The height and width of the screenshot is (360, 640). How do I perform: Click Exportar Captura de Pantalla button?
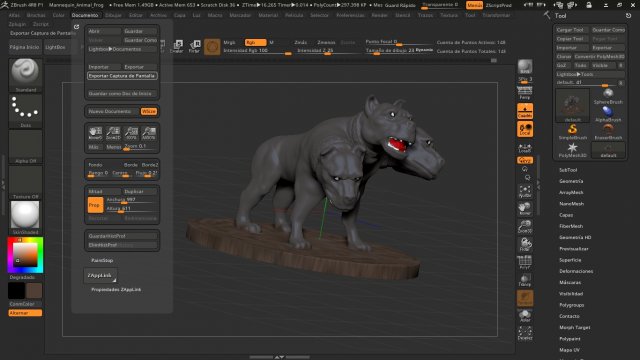click(x=122, y=76)
